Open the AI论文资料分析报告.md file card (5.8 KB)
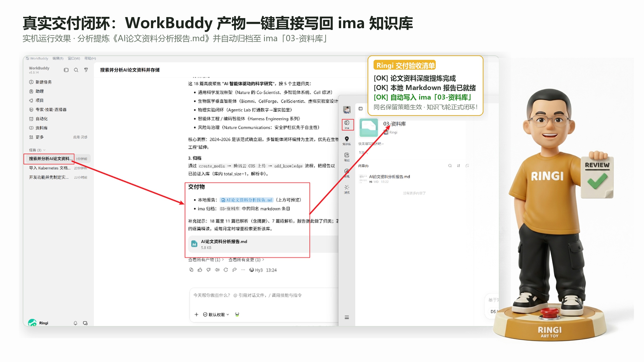The height and width of the screenshot is (362, 644). [x=263, y=244]
